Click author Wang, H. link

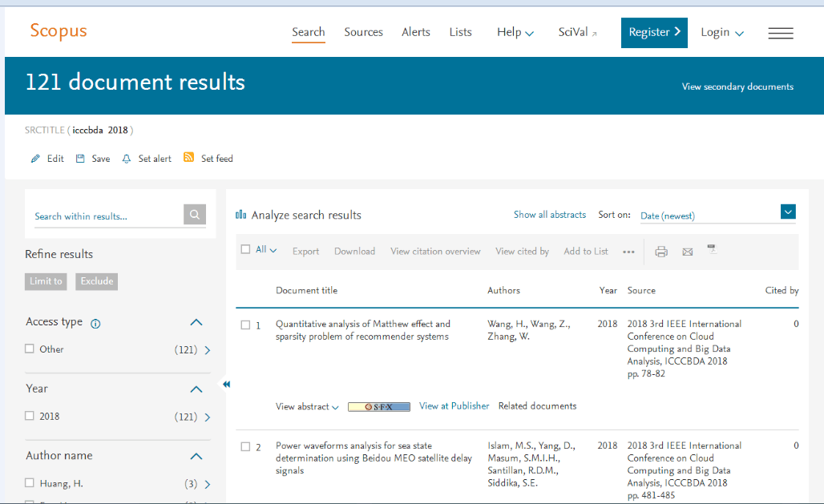coord(507,324)
